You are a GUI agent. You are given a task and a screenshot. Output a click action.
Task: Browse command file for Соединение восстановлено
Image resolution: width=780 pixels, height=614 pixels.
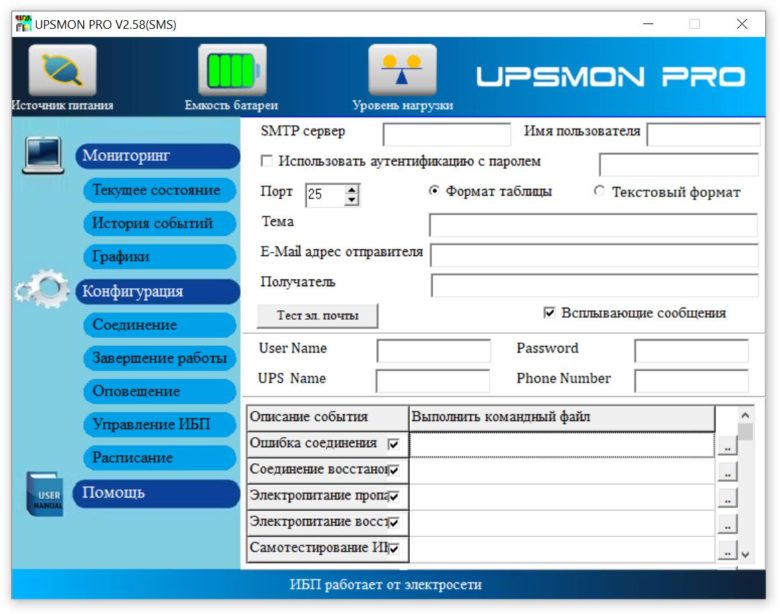click(727, 471)
